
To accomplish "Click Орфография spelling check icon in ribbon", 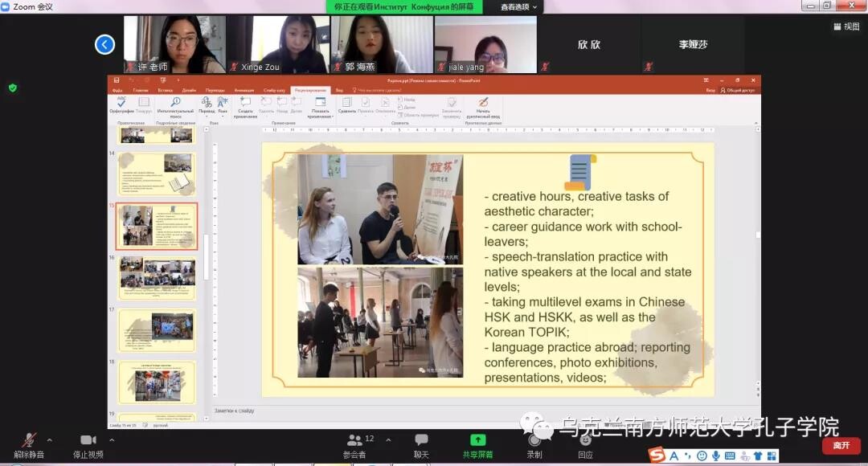I will coord(121,105).
